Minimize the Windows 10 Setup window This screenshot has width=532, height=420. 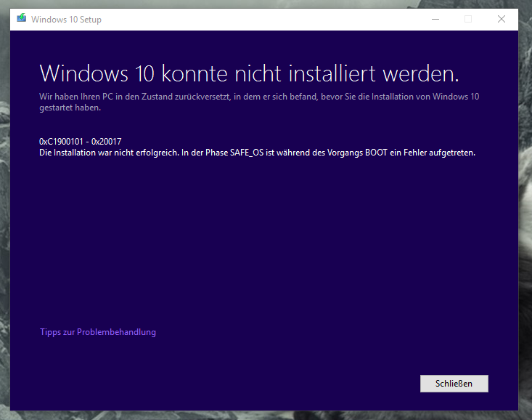435,19
